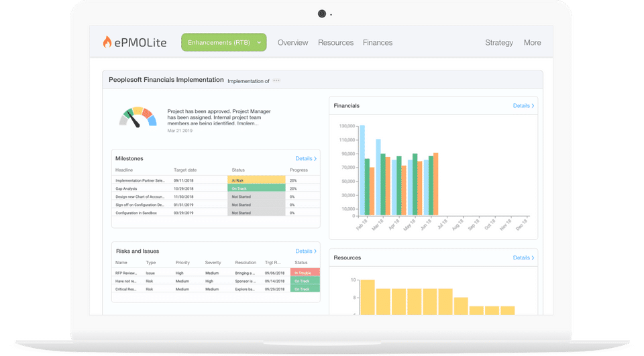
Task: Switch to the Resources nav item
Action: 335,43
